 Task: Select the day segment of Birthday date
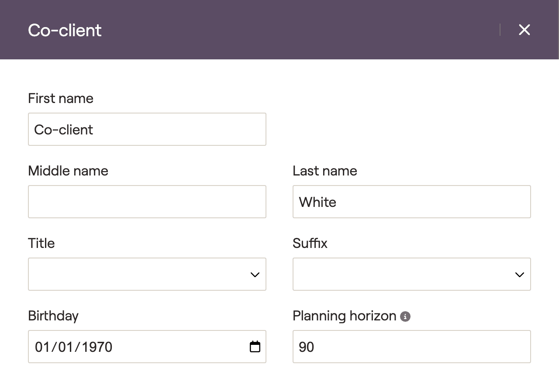click(x=66, y=347)
